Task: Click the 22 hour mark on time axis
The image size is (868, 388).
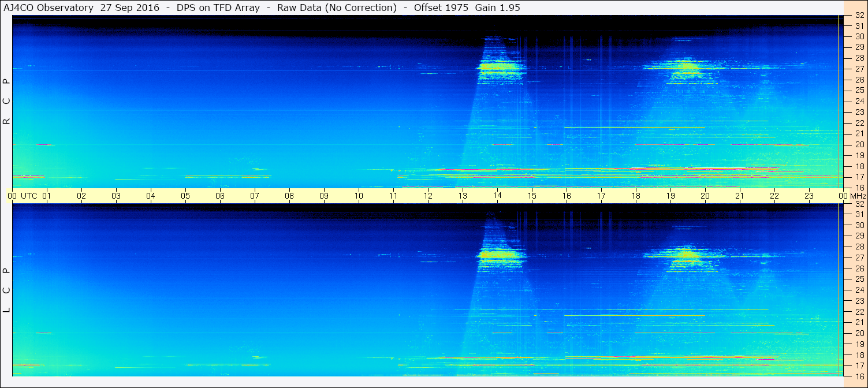Action: [x=774, y=196]
